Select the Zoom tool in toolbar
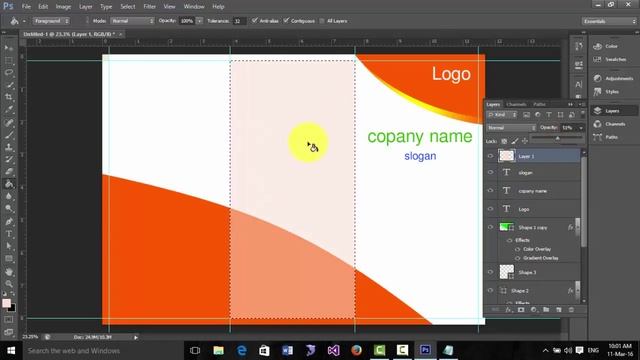This screenshot has width=640, height=360. click(9, 284)
